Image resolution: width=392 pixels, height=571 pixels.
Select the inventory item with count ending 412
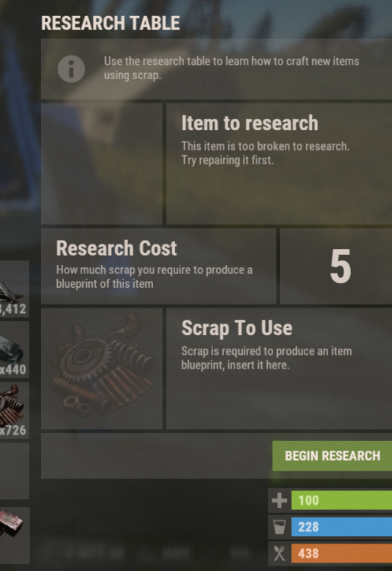coord(14,289)
